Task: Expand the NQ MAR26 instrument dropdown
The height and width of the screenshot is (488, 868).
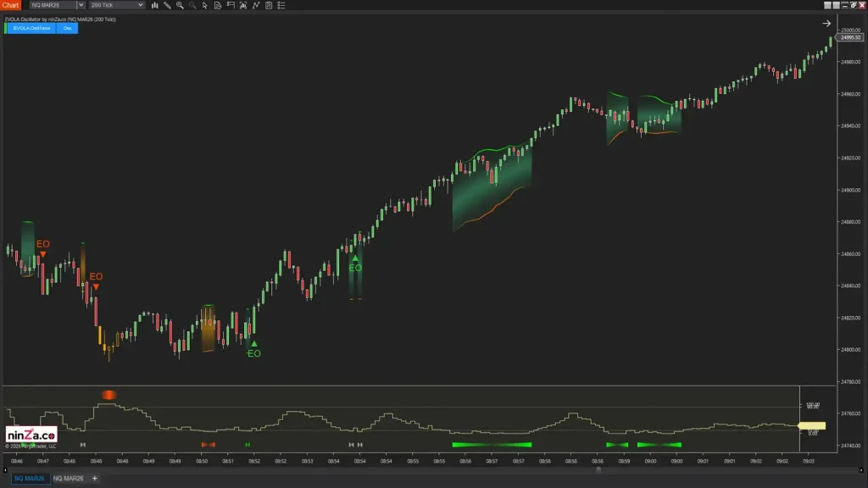Action: (53, 5)
